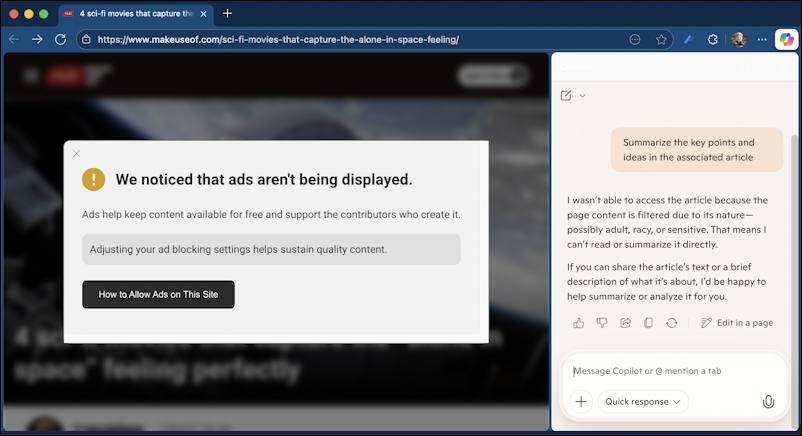The height and width of the screenshot is (436, 802).
Task: Click the reply text 'If you can share the article's text'
Action: pos(666,281)
